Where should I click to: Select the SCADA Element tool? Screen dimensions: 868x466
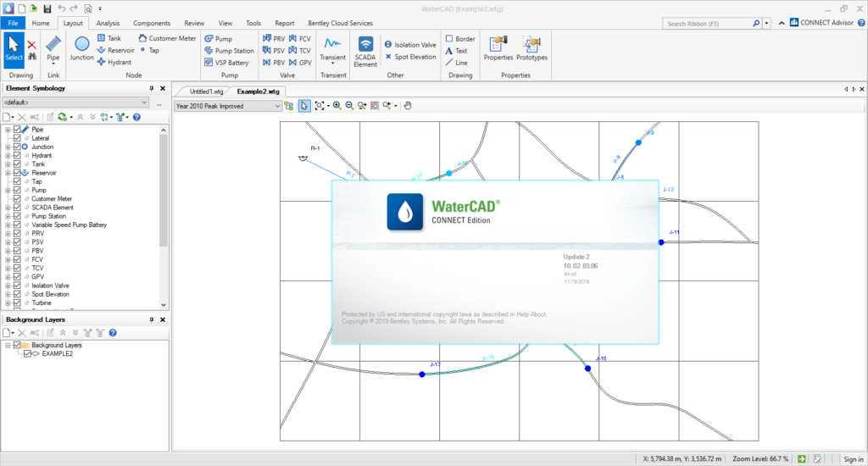pos(365,52)
